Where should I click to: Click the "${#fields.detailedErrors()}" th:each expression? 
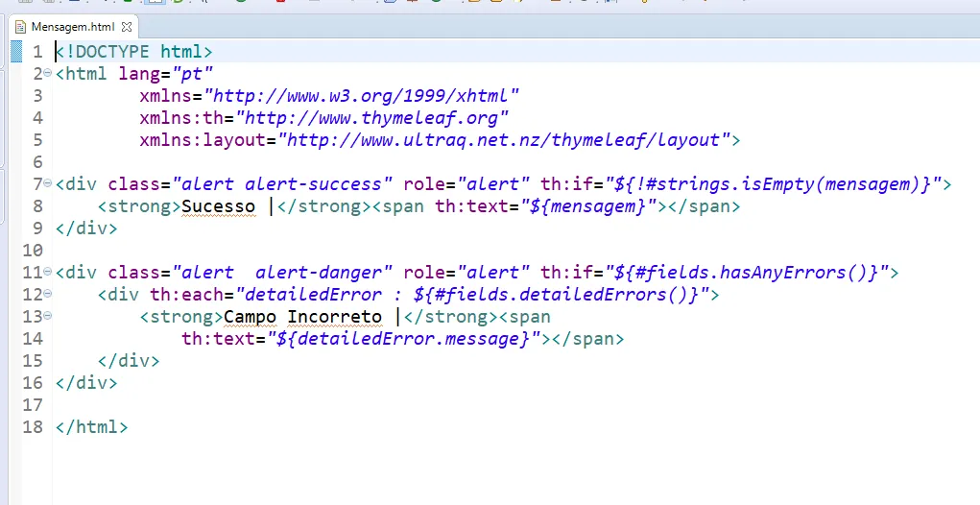(557, 295)
